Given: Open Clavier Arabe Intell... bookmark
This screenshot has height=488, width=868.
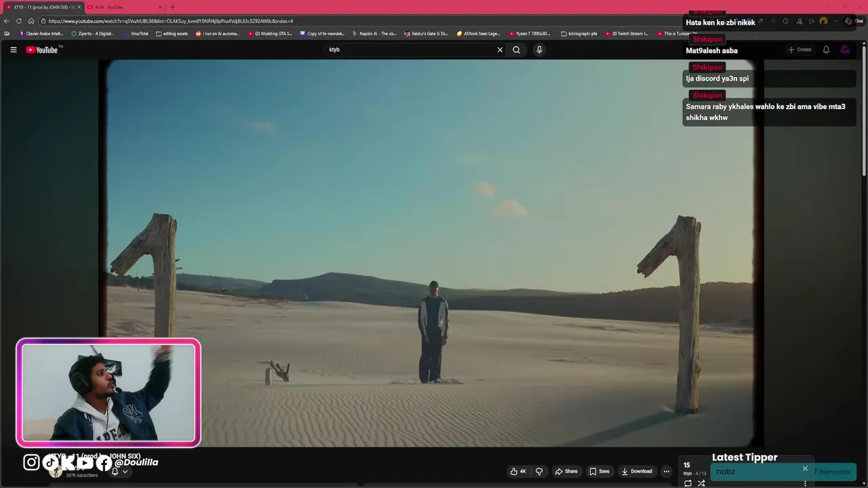Looking at the screenshot, I should coord(41,33).
